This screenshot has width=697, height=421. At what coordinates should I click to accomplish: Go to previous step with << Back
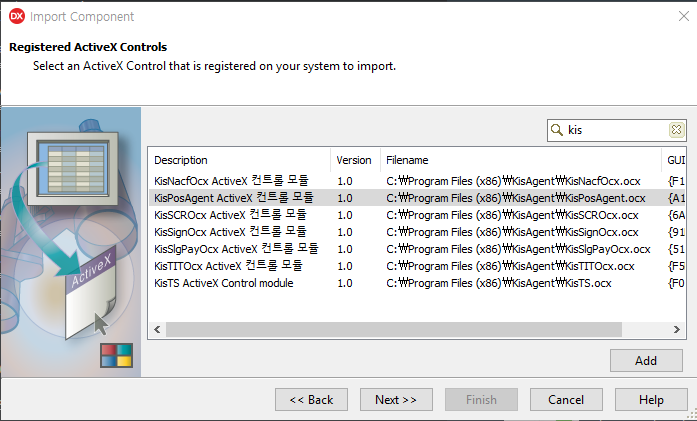click(311, 400)
